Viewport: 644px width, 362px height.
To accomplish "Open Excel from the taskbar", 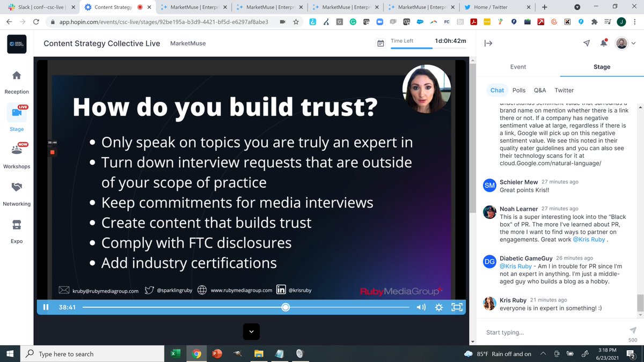I will click(175, 354).
